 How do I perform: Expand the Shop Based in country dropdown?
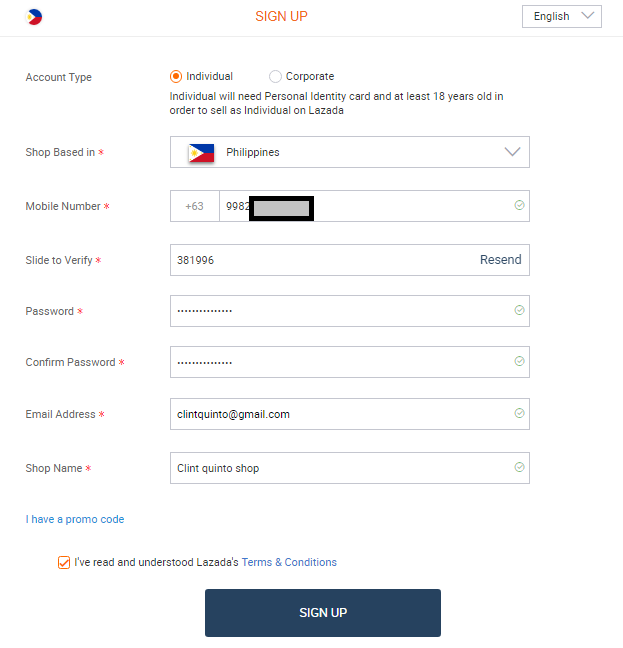click(512, 152)
